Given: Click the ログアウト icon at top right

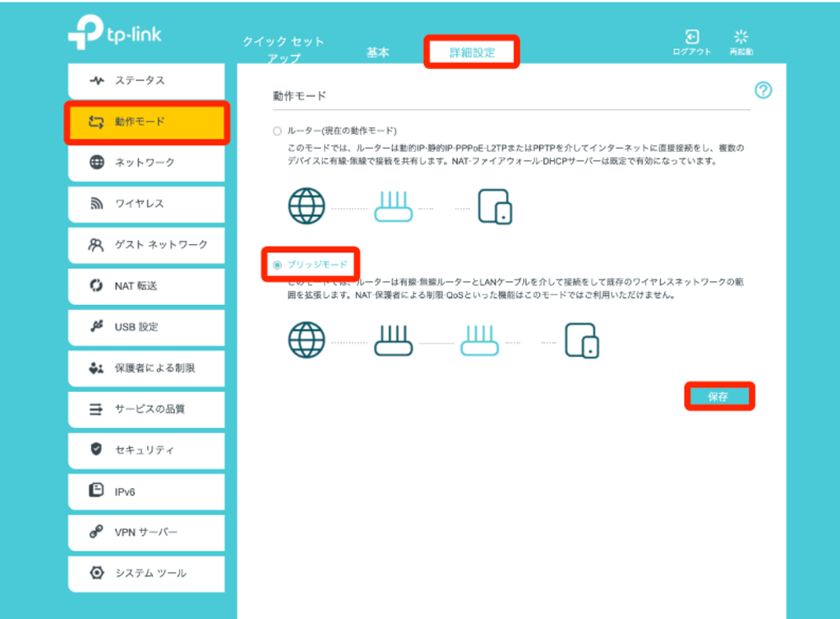Looking at the screenshot, I should pyautogui.click(x=690, y=35).
